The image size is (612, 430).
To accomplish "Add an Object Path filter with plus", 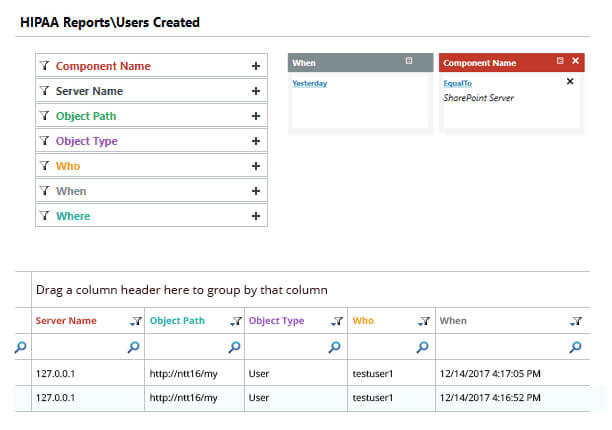I will point(256,116).
